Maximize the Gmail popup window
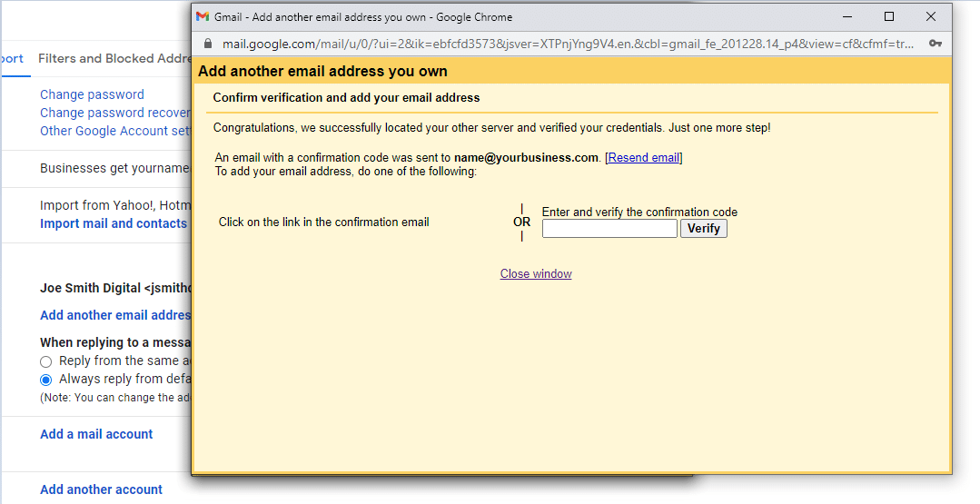Image resolution: width=980 pixels, height=504 pixels. point(889,16)
